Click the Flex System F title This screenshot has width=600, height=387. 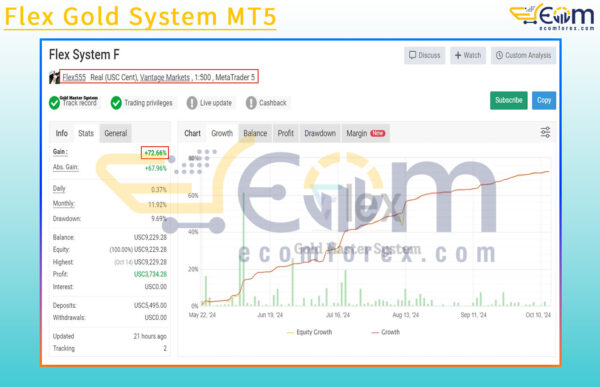coord(84,55)
